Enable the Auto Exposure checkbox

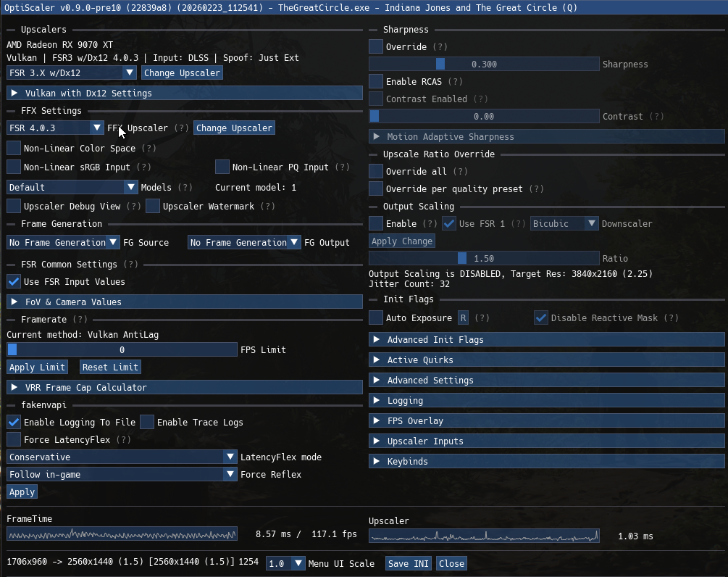(x=376, y=317)
